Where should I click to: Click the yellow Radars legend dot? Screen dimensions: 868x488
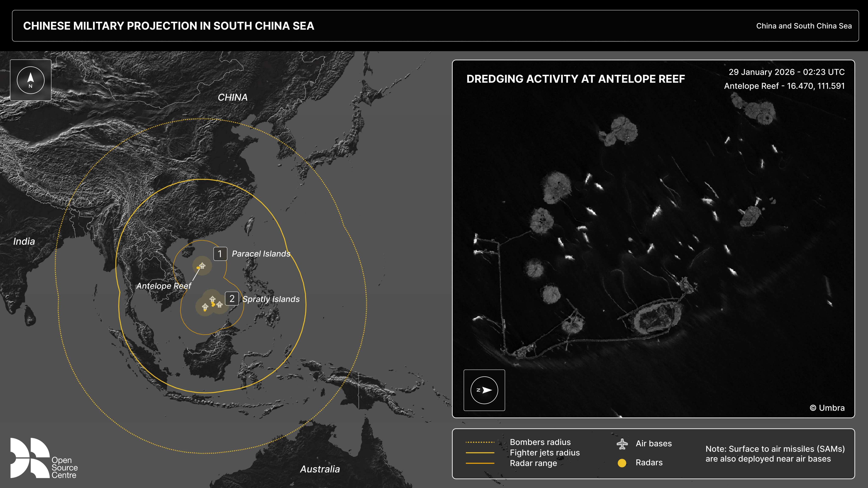click(x=622, y=463)
